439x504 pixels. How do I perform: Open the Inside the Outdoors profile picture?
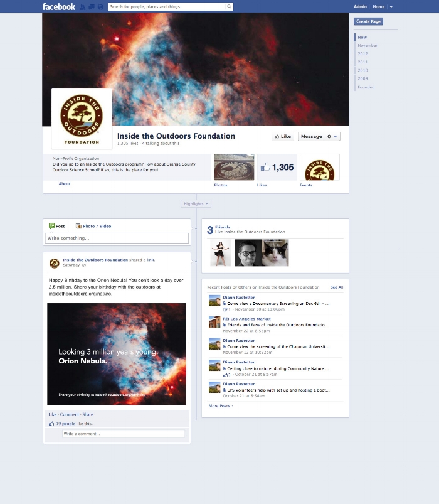[x=82, y=119]
